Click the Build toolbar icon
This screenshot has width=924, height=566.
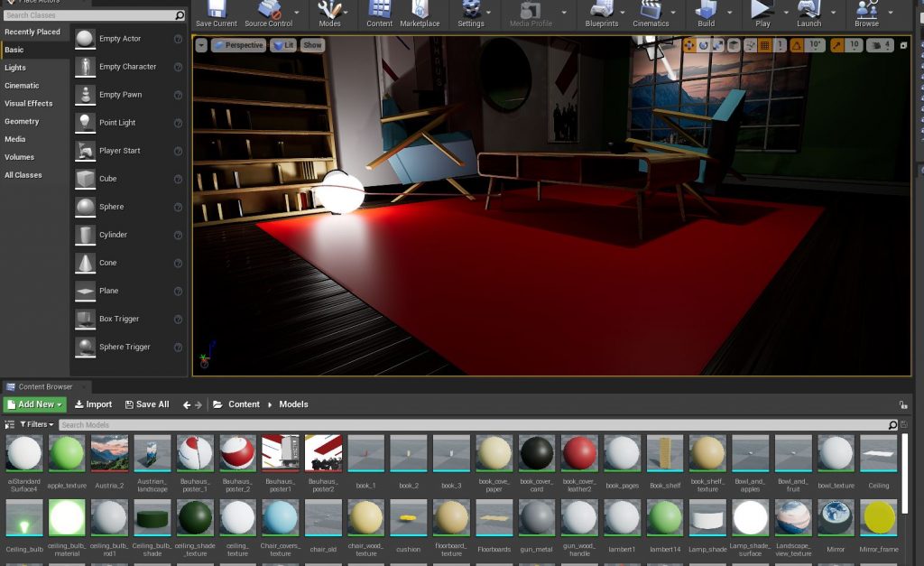[x=706, y=13]
